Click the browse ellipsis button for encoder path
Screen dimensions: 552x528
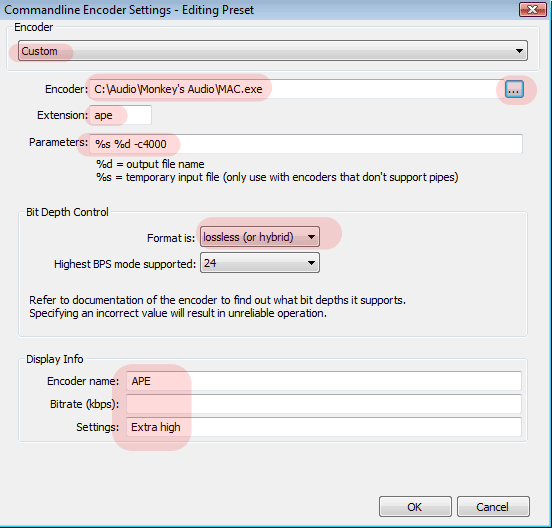514,89
